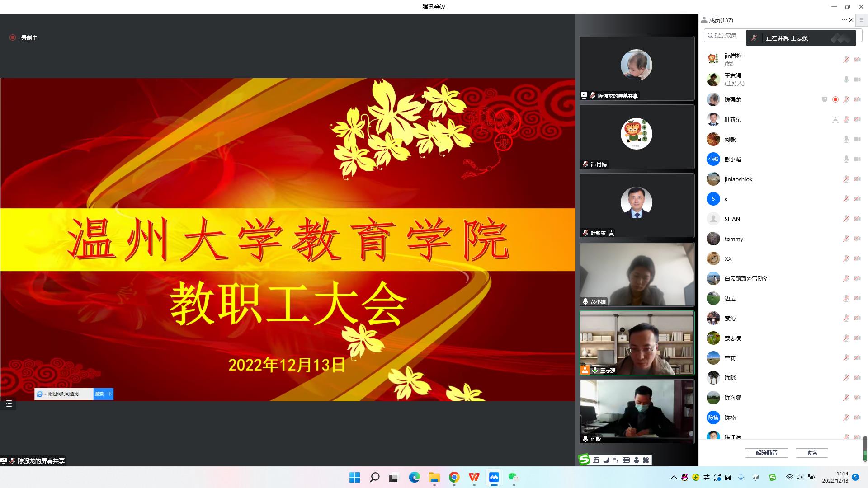
Task: Click the red recording indicator next to 陈强龙
Action: click(835, 99)
